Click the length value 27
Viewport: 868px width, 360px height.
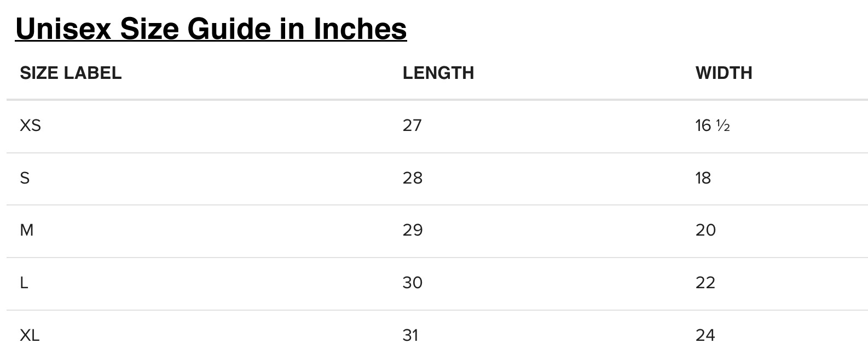pos(412,125)
